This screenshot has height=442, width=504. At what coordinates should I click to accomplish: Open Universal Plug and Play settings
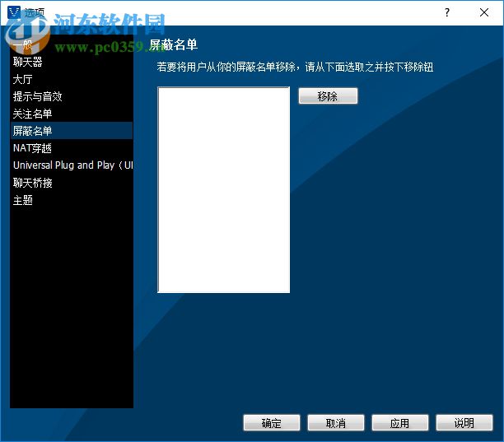(x=72, y=165)
